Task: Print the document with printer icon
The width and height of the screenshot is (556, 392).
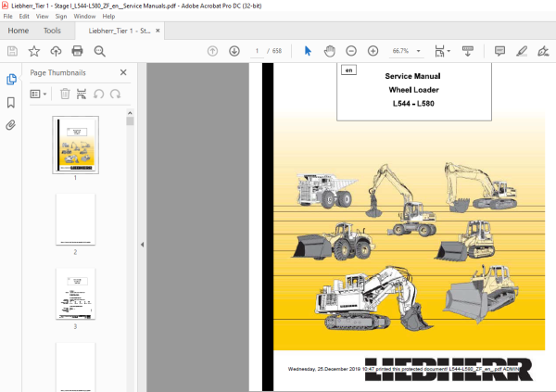Action: pos(77,51)
